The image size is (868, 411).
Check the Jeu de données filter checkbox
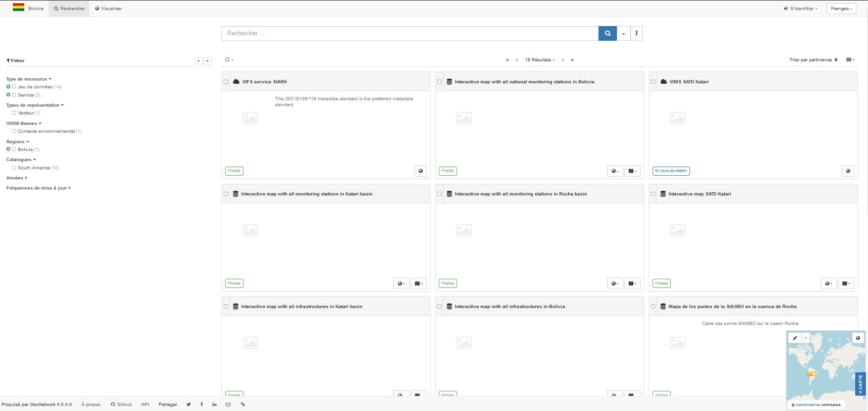(14, 87)
